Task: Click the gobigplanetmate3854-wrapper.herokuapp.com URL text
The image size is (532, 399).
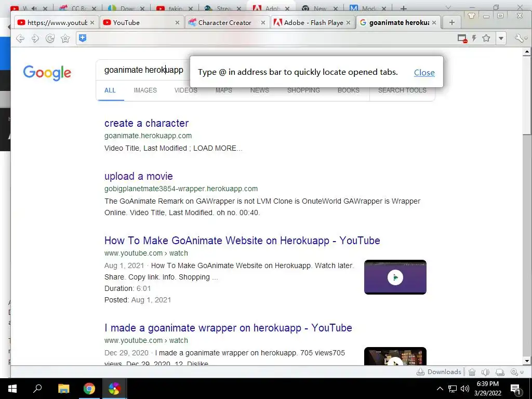Action: 181,189
